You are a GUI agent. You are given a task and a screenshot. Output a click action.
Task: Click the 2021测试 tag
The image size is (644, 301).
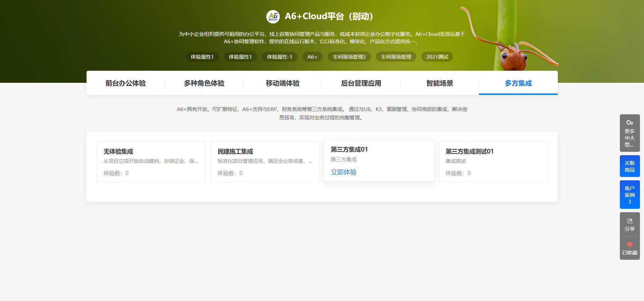(x=437, y=57)
